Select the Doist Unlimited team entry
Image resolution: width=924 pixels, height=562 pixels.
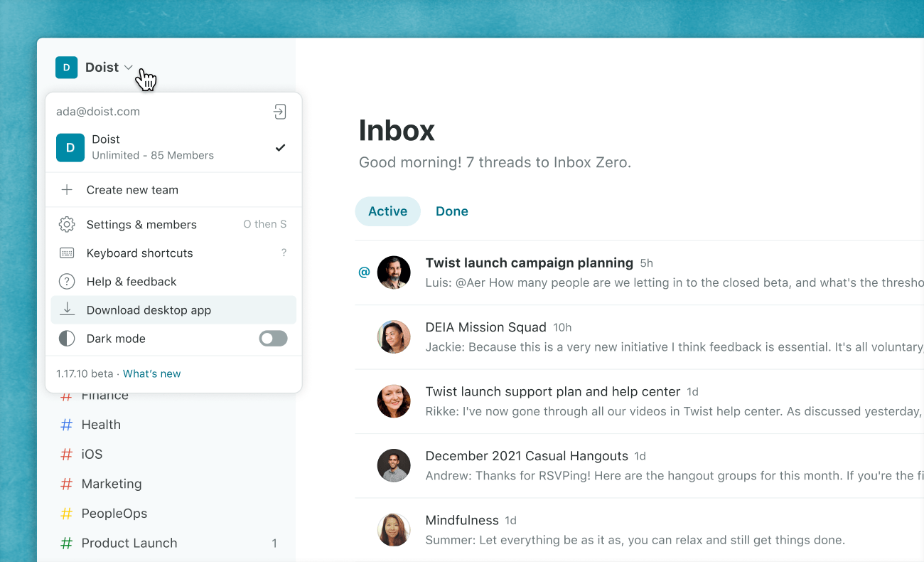pyautogui.click(x=173, y=147)
